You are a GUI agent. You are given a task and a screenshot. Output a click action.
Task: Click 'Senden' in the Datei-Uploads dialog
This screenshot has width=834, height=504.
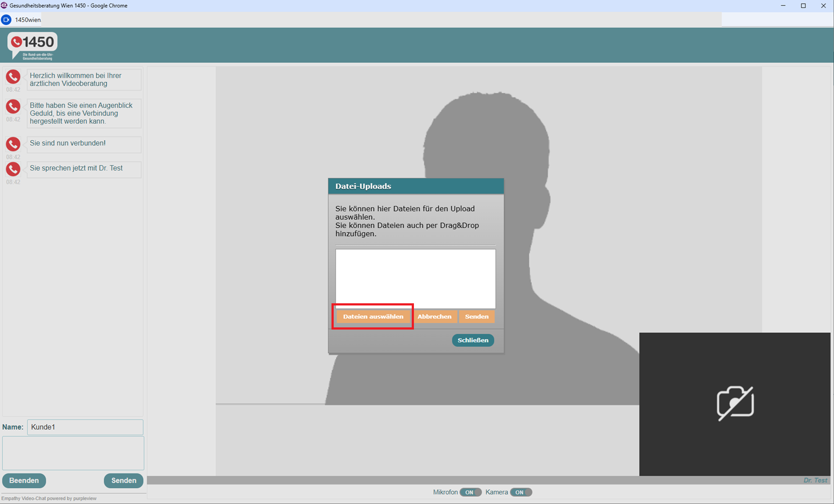point(477,316)
